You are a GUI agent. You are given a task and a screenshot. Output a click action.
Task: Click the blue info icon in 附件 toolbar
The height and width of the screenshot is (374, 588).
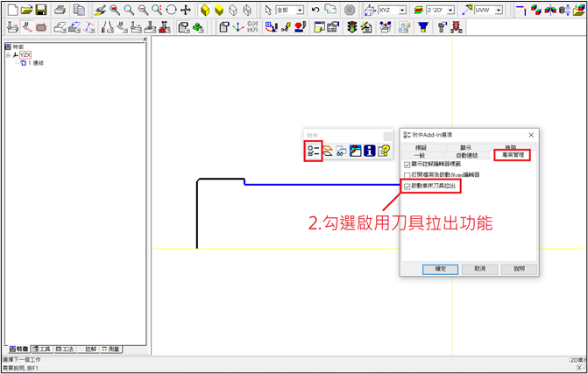pyautogui.click(x=369, y=151)
